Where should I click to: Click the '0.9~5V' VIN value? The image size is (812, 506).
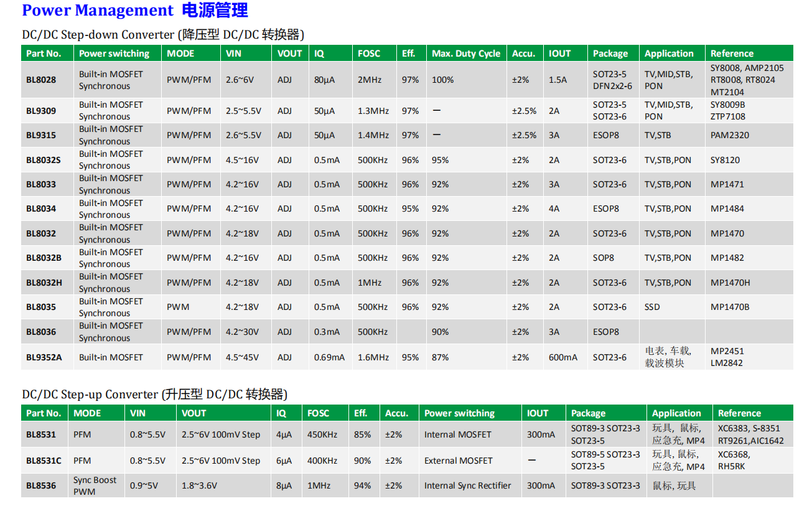[x=144, y=485]
